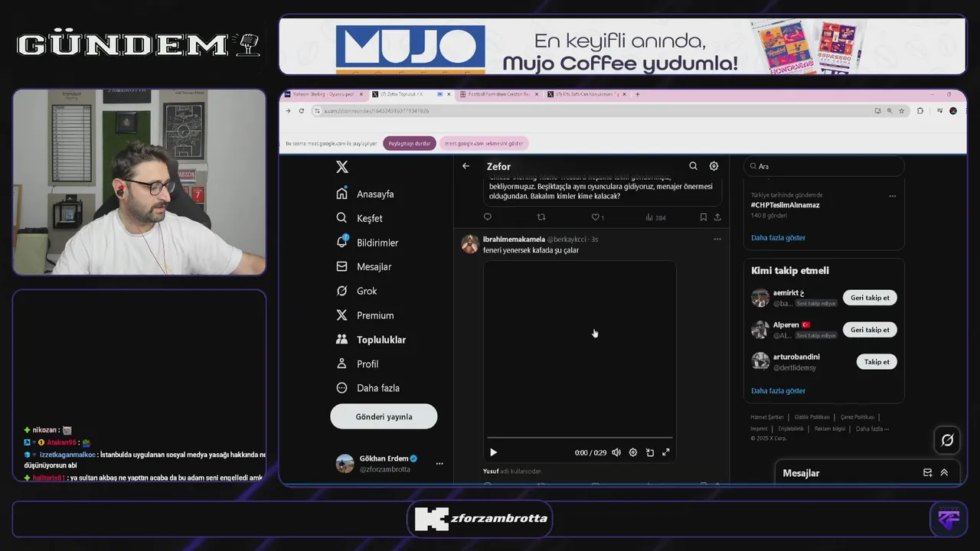980x551 pixels.
Task: View analytics showing 384 views
Action: click(655, 217)
